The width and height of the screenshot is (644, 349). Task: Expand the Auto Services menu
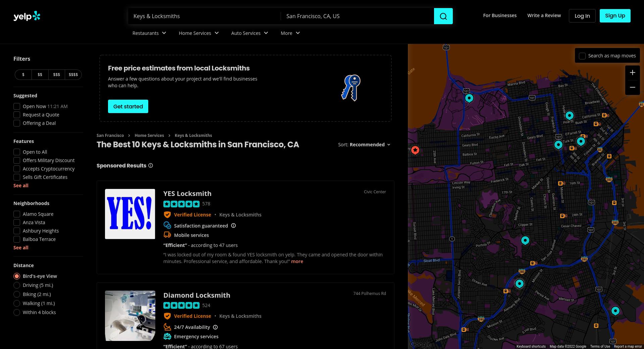250,33
